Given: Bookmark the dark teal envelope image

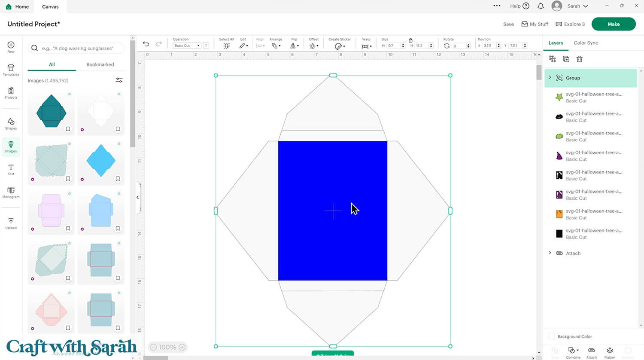Looking at the screenshot, I should click(68, 129).
